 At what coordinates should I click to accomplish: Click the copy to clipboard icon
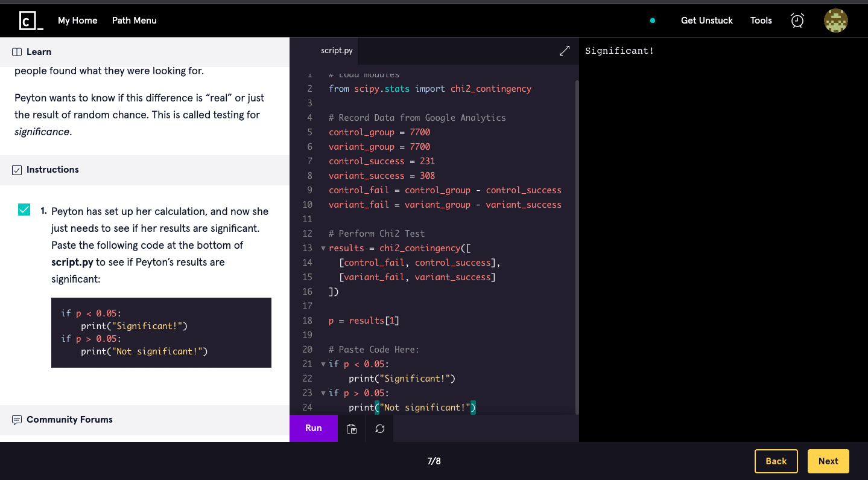(x=352, y=428)
